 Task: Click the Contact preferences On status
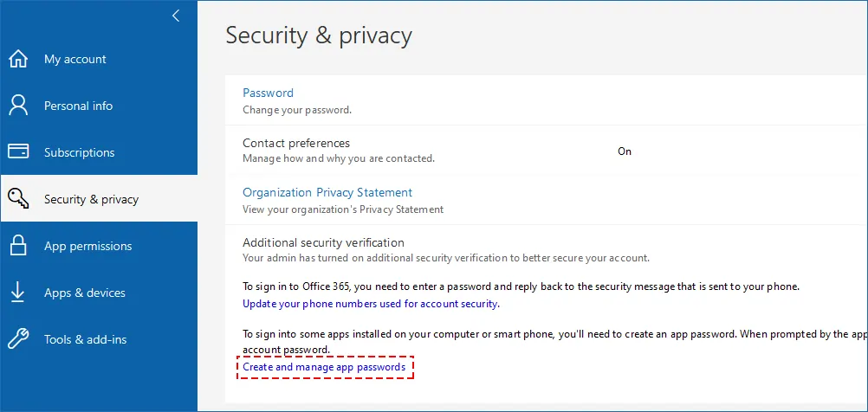point(625,151)
